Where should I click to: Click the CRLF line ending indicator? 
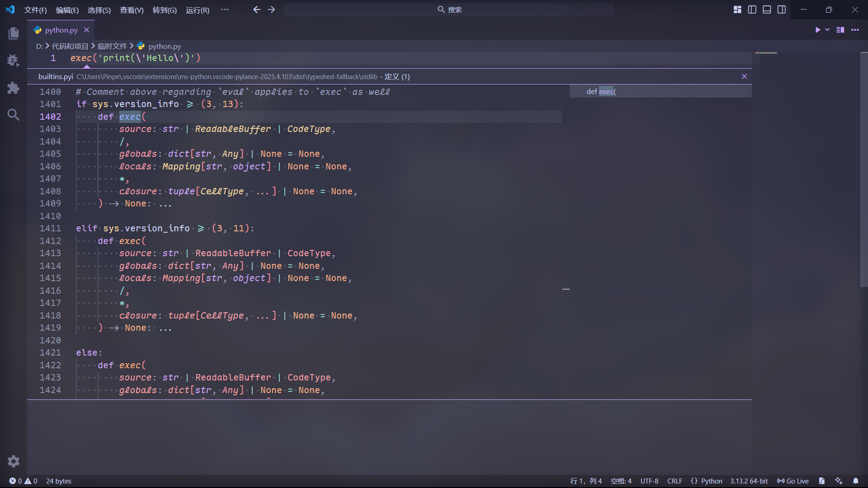tap(675, 481)
